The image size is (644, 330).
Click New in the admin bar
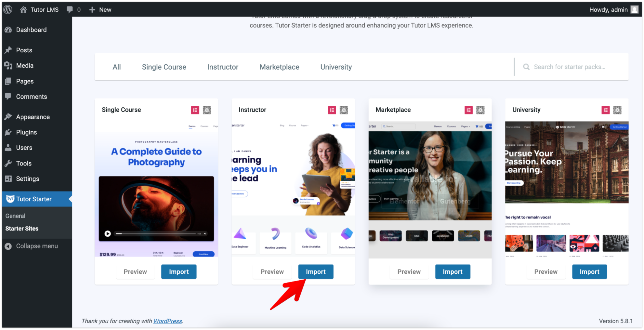click(x=100, y=10)
